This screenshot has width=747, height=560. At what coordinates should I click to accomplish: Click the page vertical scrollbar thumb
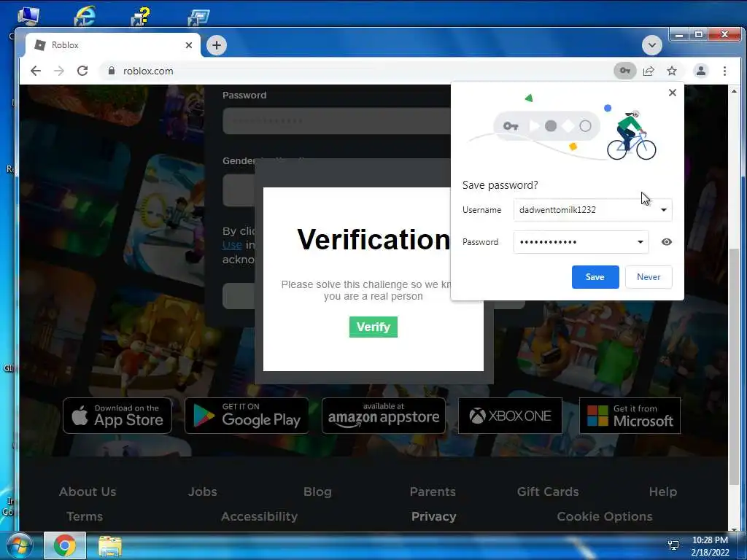(734, 367)
